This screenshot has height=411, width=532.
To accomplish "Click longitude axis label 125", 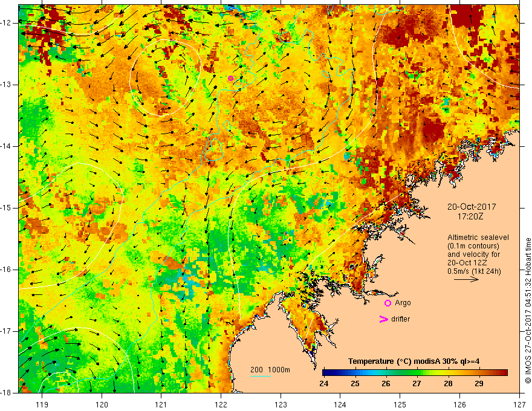I will click(x=400, y=404).
